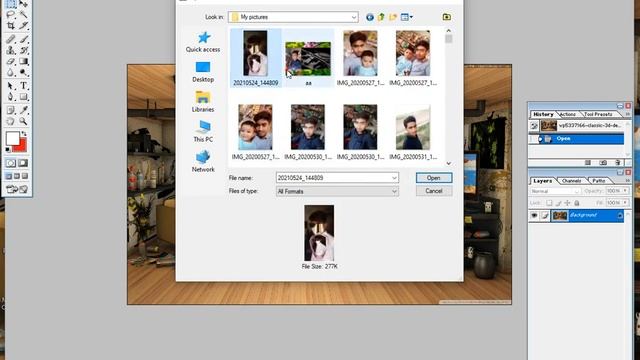The image size is (640, 360).
Task: Open Quick access in dialog sidebar
Action: [203, 42]
